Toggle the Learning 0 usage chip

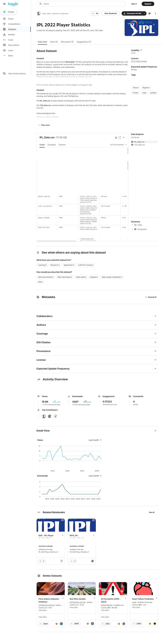[x=42, y=265]
